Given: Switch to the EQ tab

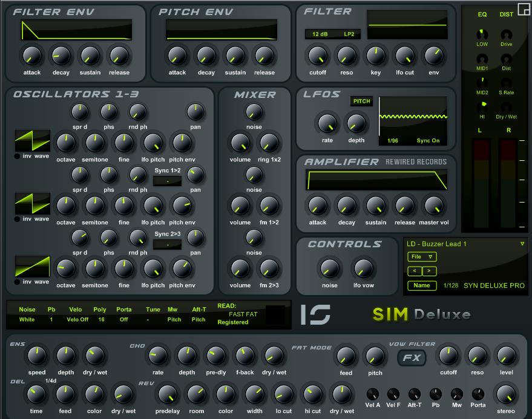Looking at the screenshot, I should (x=482, y=15).
